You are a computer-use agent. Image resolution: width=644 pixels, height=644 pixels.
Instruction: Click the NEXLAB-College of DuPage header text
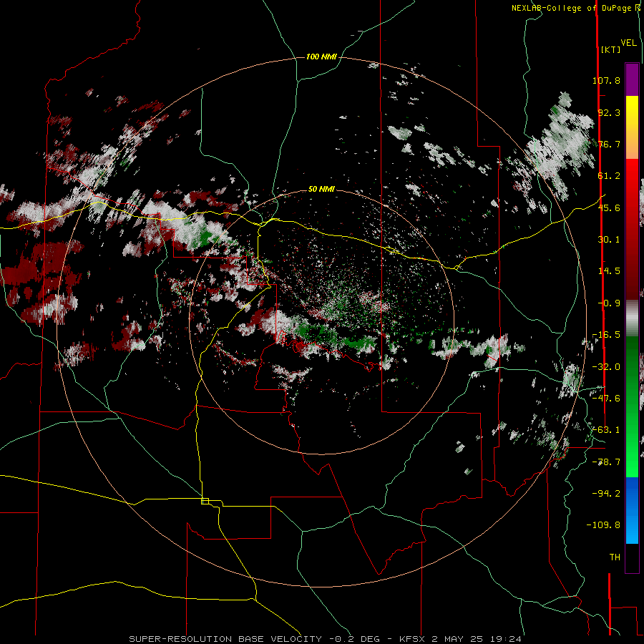pos(571,8)
